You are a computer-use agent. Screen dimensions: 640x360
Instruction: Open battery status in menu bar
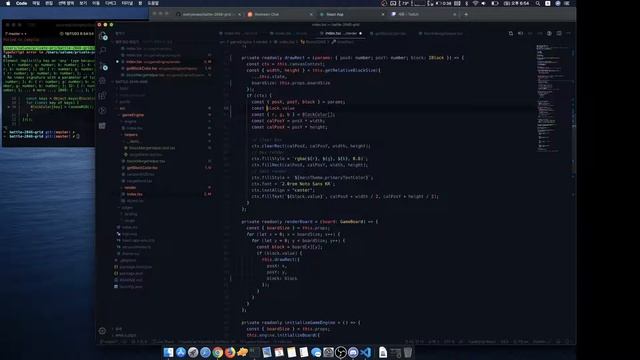click(495, 3)
